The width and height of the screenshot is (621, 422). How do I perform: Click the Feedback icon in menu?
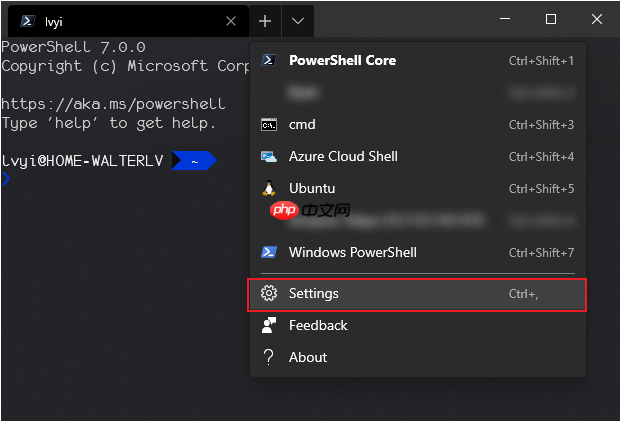268,325
